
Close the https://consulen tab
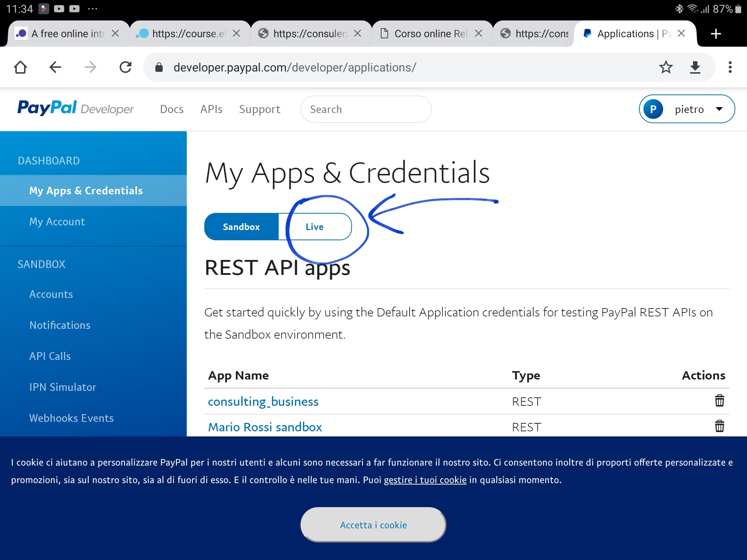tap(357, 34)
